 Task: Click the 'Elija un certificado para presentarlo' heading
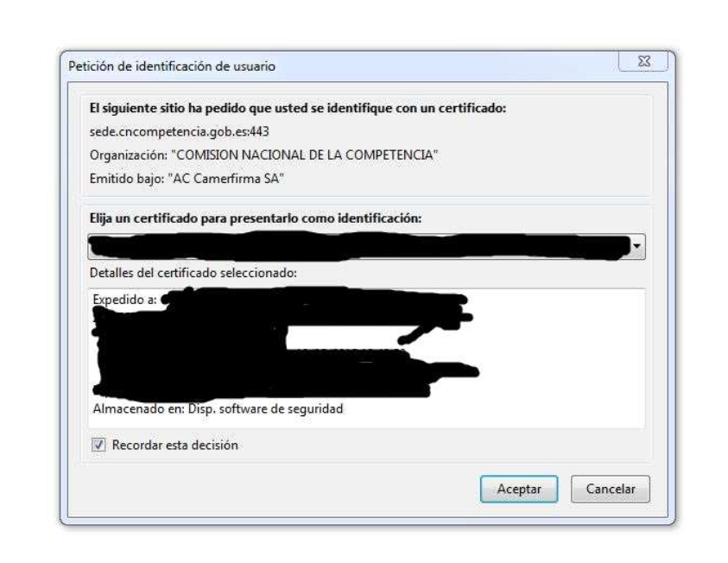pos(256,218)
